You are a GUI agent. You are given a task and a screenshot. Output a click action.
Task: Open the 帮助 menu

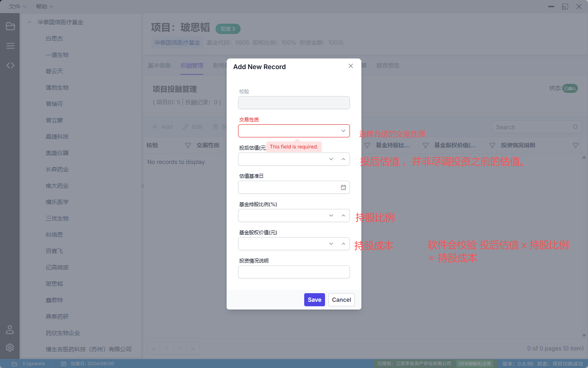[45, 7]
